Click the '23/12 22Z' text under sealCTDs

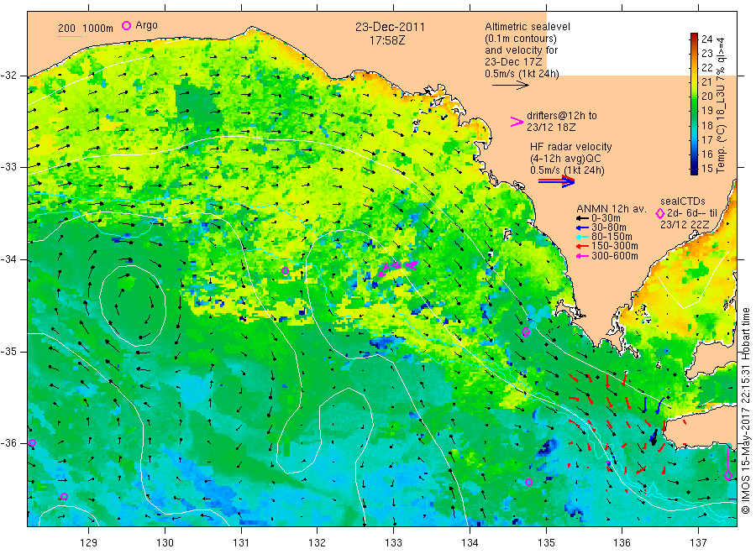point(685,225)
